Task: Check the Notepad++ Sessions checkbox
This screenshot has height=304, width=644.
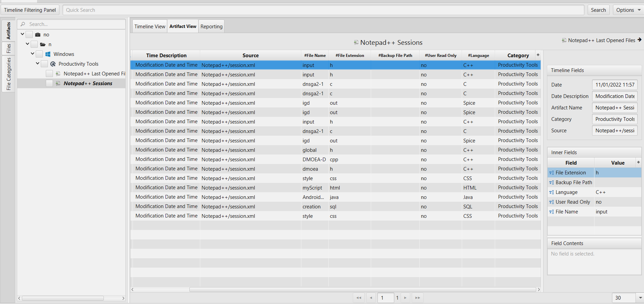Action: pos(50,83)
